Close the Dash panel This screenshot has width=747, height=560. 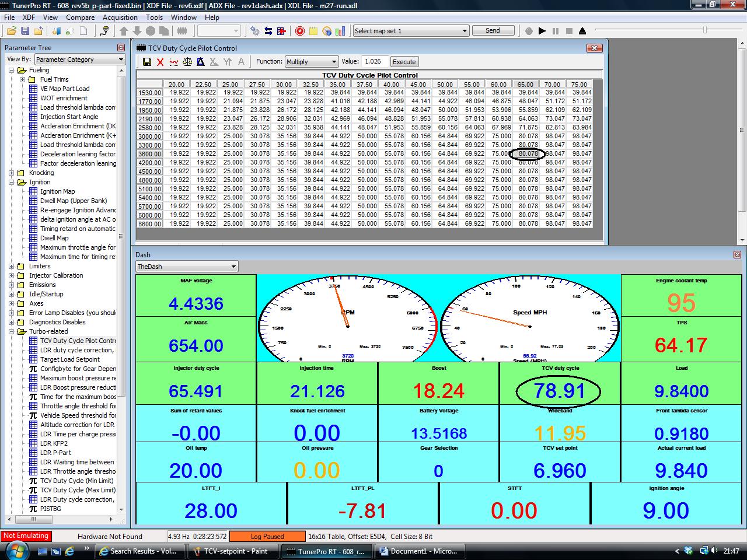737,254
